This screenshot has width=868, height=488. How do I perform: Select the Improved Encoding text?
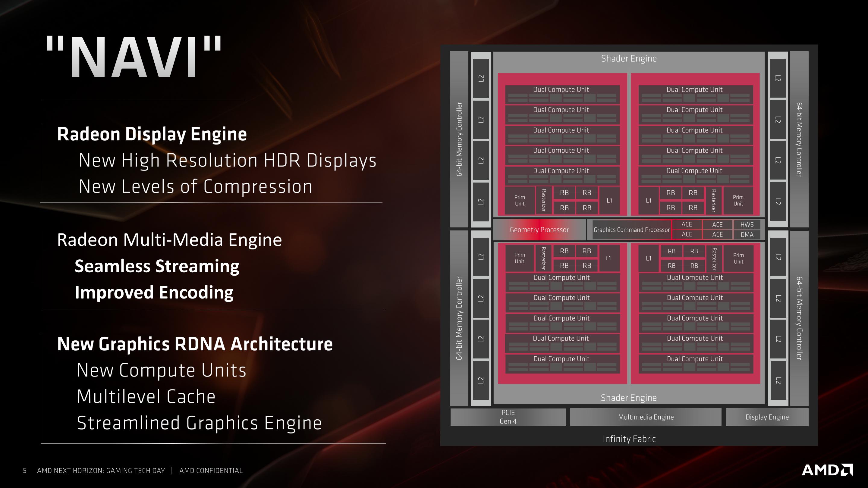[x=154, y=293]
